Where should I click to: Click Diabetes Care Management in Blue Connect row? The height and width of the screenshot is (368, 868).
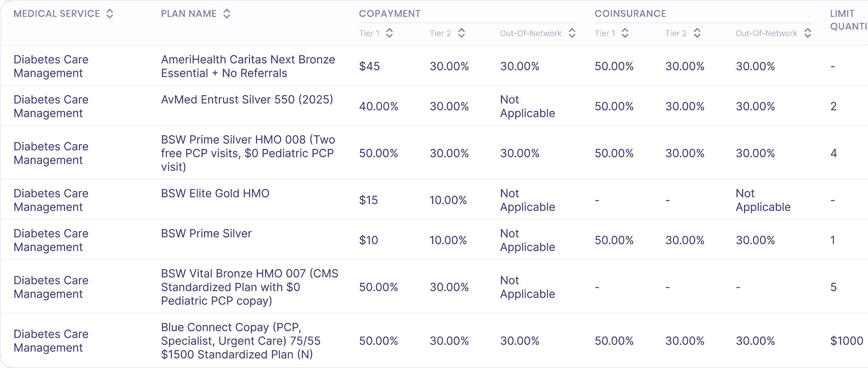pyautogui.click(x=51, y=341)
